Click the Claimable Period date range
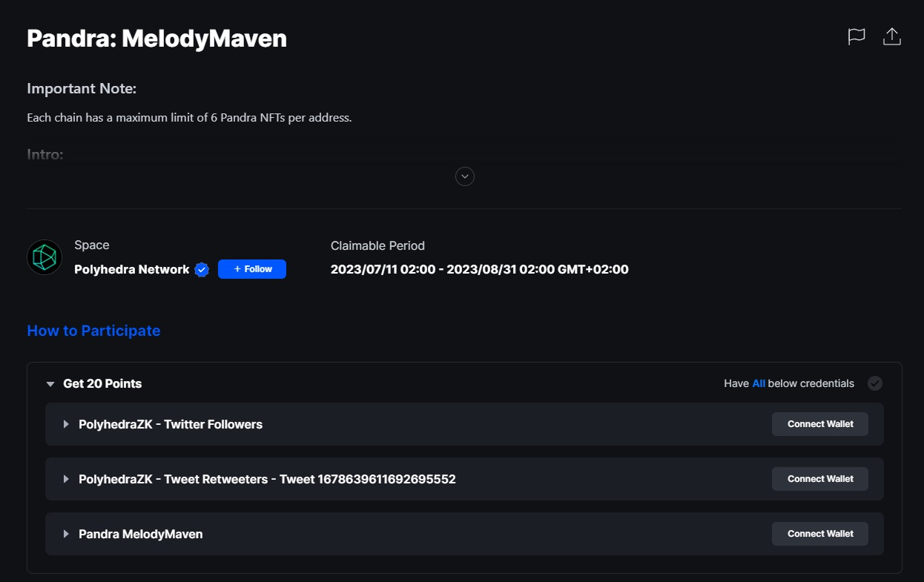This screenshot has height=582, width=924. pyautogui.click(x=480, y=270)
